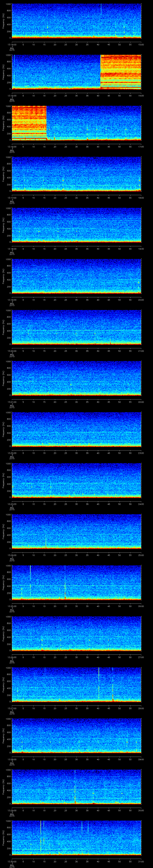Click the '13:25:00' start time label
Image resolution: width=153 pixels, height=868 pixels.
coord(12,606)
